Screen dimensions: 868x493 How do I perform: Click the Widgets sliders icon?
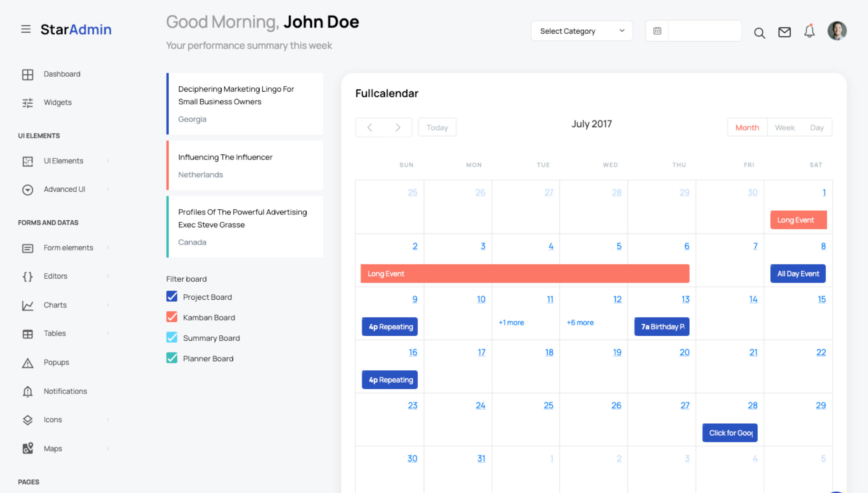coord(27,103)
